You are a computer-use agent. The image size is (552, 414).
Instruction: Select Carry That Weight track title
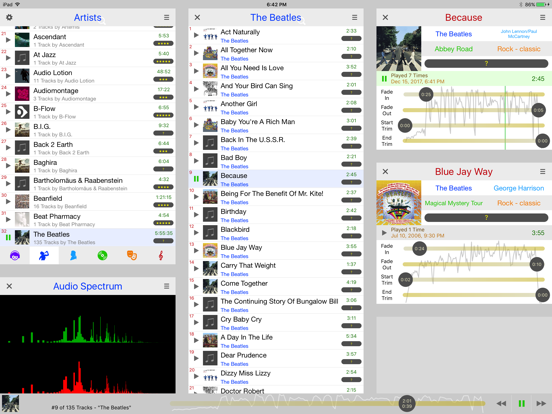[x=248, y=265]
